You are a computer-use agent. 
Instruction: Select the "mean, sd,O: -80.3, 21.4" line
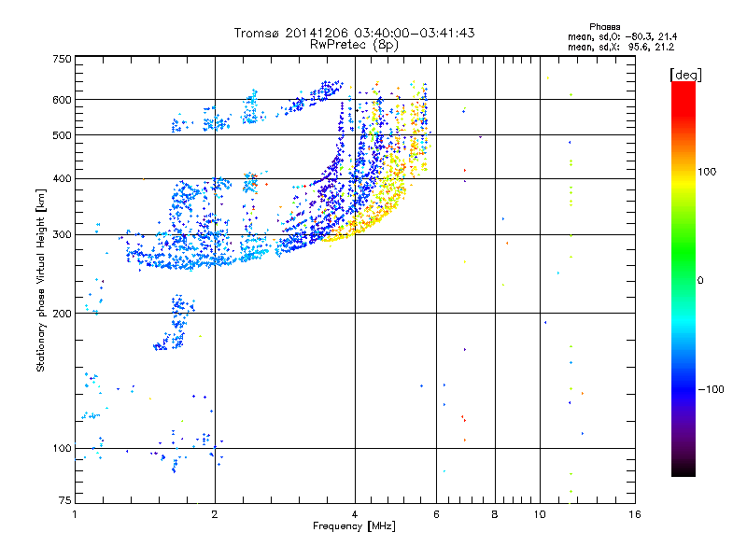point(622,36)
